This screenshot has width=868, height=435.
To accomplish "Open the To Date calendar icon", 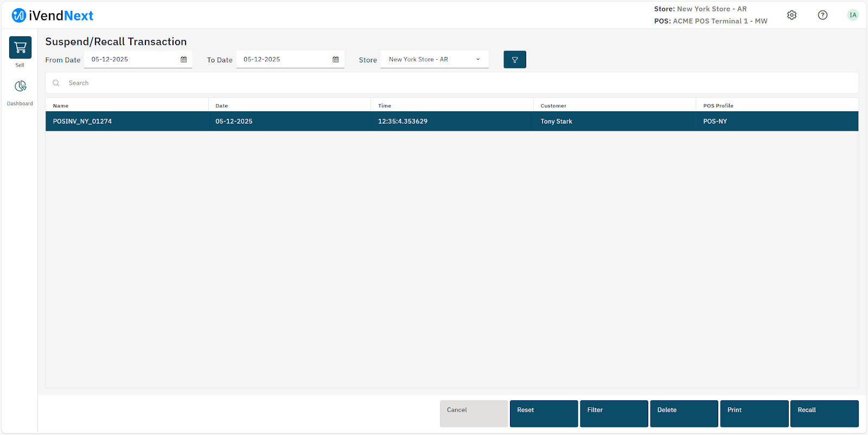I will coord(336,60).
